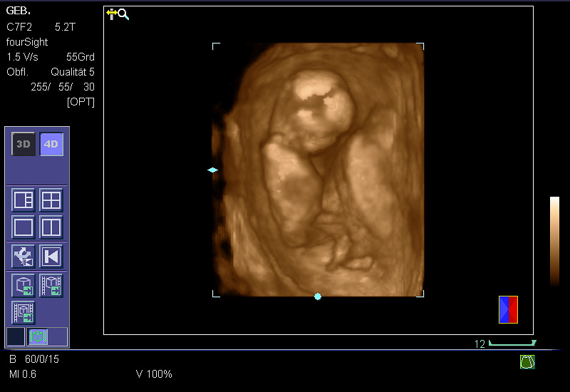The width and height of the screenshot is (570, 392).
Task: Choose the single full view layout
Action: 24,227
